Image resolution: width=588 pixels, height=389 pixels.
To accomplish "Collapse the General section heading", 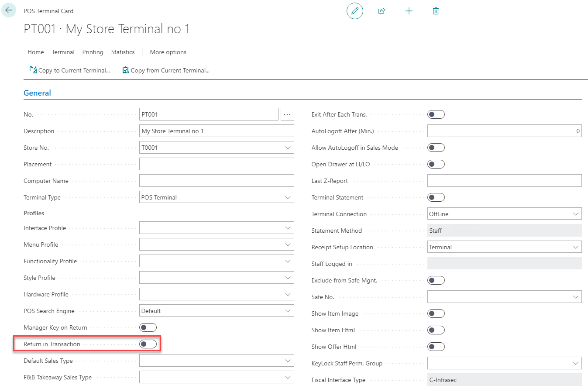I will [37, 93].
